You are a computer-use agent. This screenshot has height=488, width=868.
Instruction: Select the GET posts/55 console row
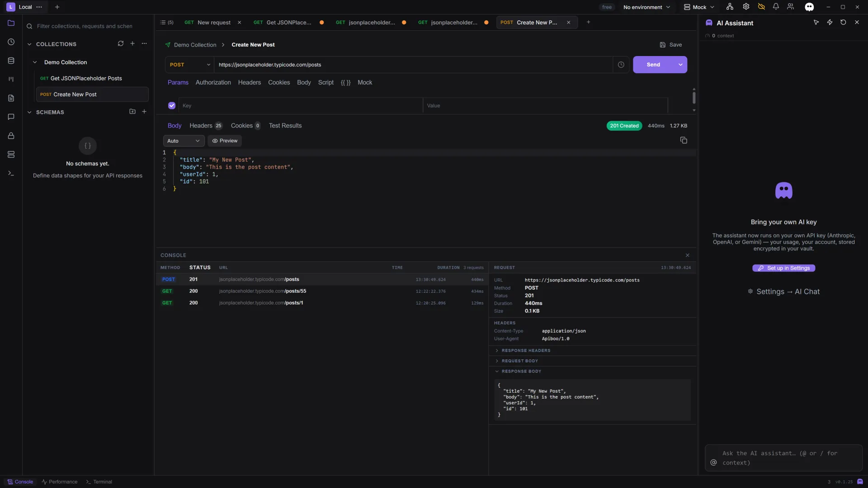322,291
